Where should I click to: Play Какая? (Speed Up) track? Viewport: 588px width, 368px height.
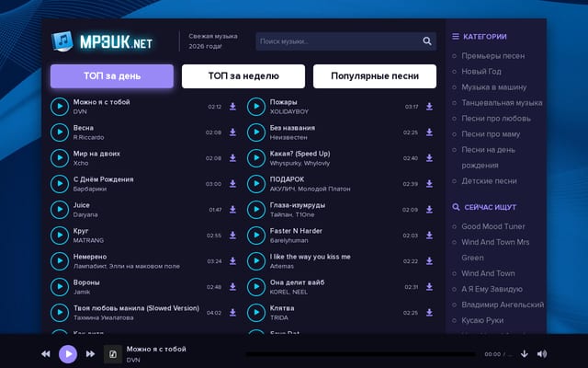[256, 158]
